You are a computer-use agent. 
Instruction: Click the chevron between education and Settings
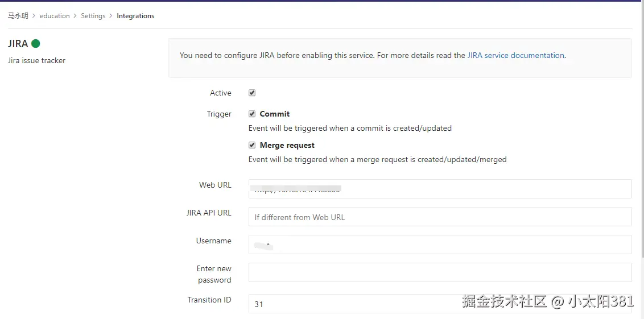coord(76,16)
